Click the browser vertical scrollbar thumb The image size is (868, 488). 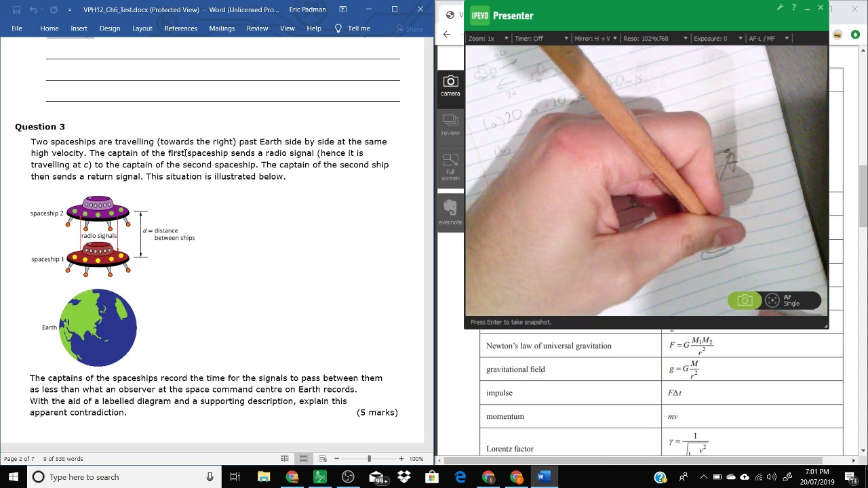863,197
